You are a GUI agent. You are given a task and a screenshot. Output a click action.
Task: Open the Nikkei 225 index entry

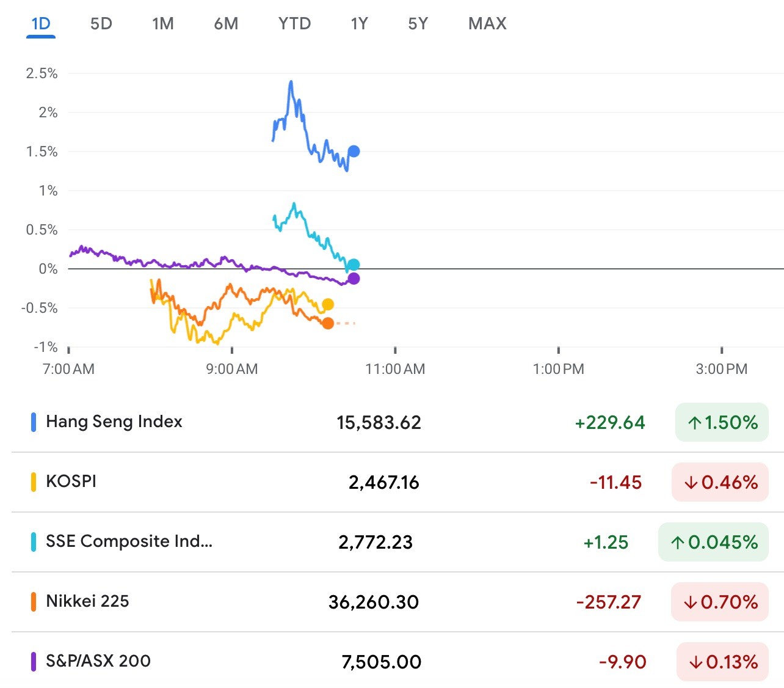point(87,601)
